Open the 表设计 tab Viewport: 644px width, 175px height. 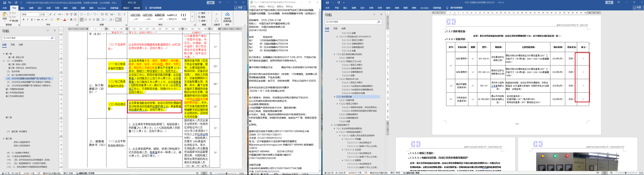click(x=126, y=8)
